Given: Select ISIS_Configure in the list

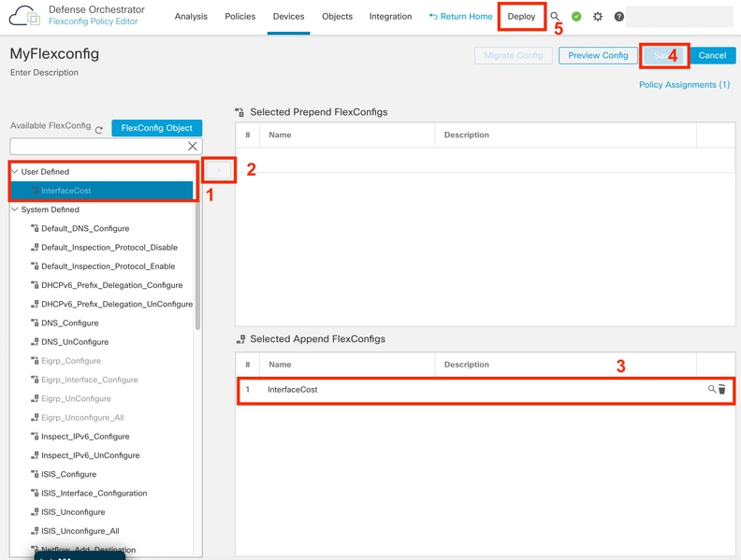Looking at the screenshot, I should click(68, 474).
